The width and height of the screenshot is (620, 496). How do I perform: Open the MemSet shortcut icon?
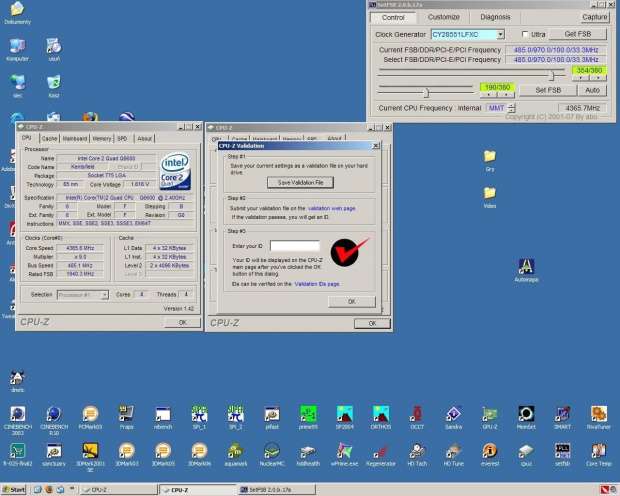click(526, 414)
